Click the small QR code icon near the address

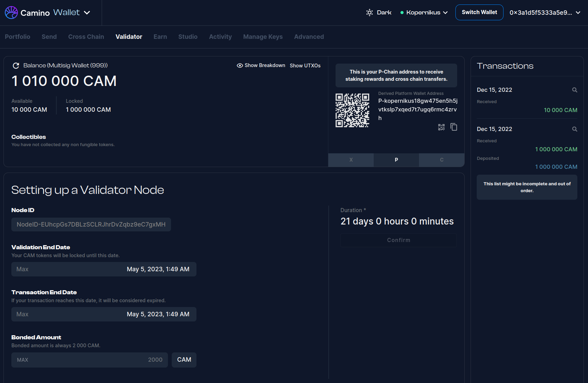pos(441,127)
